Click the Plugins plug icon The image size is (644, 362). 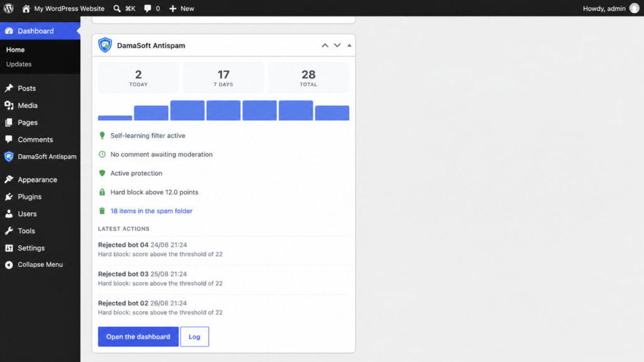9,197
